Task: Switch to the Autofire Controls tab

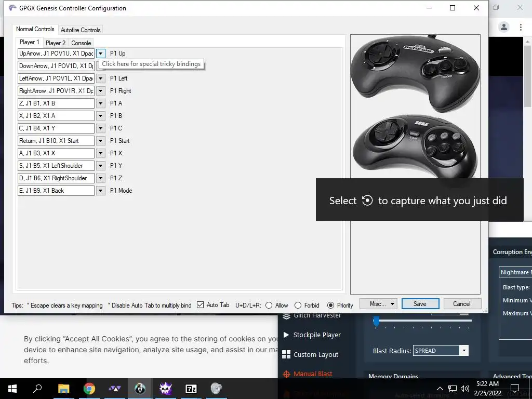Action: click(81, 30)
